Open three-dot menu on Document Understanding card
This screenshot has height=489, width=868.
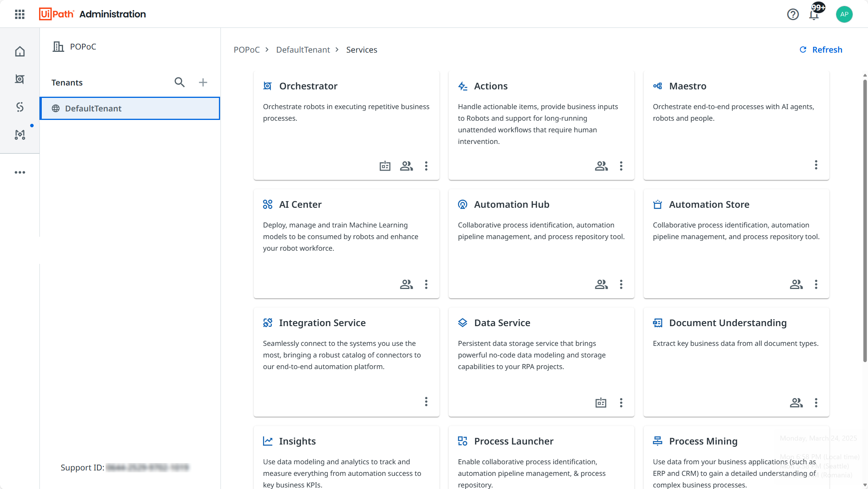tap(816, 403)
